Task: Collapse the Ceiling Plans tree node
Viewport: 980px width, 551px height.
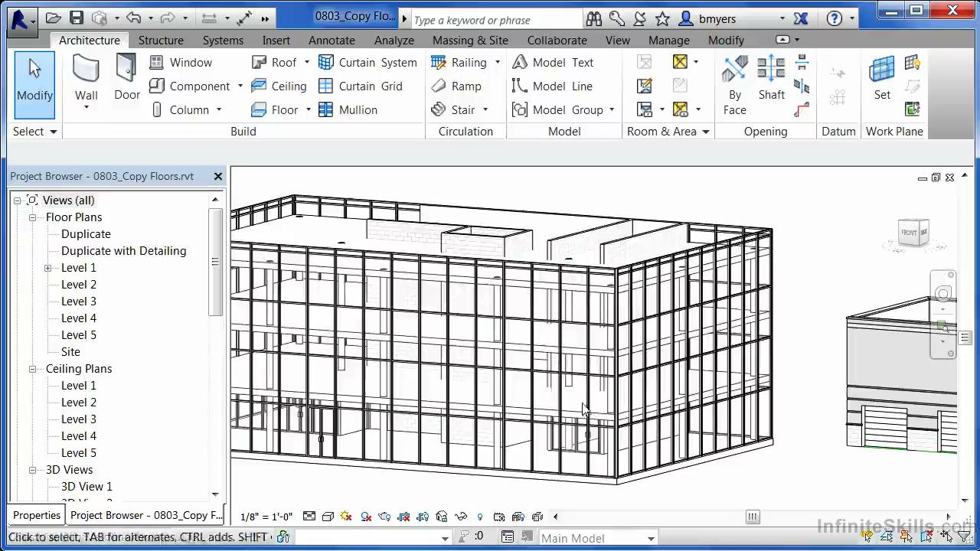Action: 33,369
